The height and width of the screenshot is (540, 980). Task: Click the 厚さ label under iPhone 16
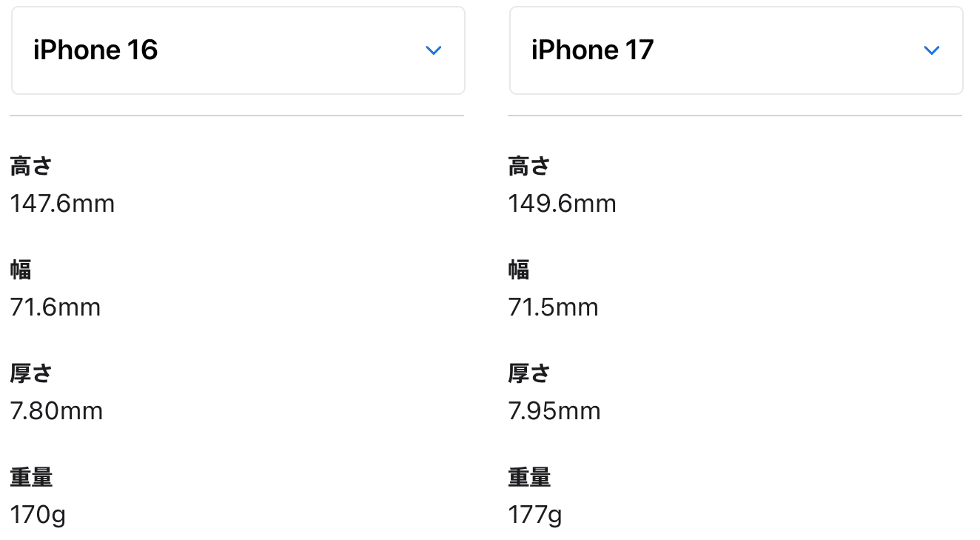click(x=31, y=374)
